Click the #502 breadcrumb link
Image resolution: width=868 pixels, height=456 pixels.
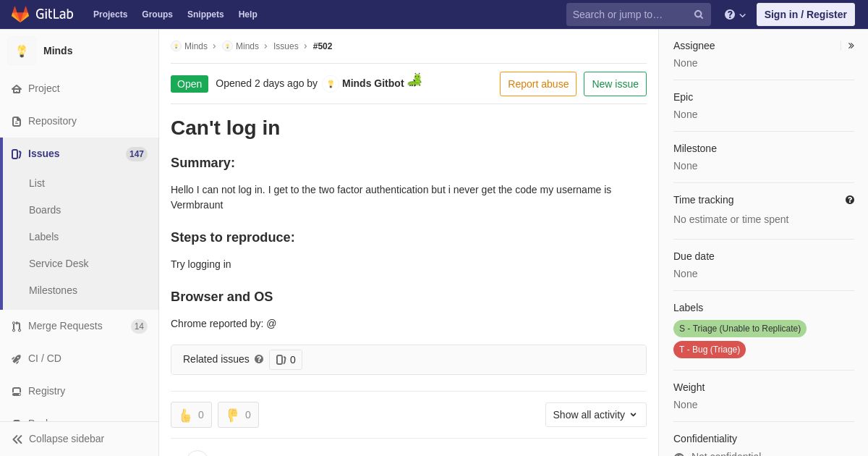point(323,46)
